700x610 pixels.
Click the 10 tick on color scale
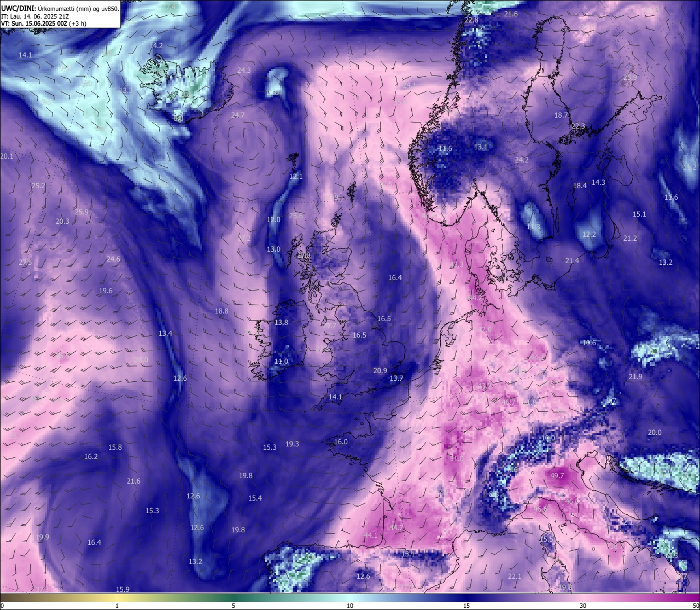tap(350, 606)
